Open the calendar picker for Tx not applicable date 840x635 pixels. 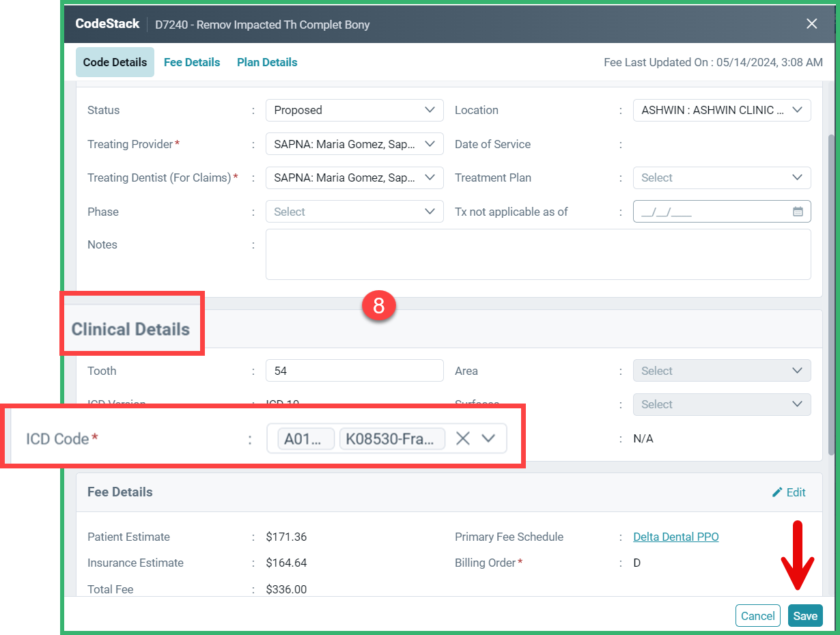point(798,211)
